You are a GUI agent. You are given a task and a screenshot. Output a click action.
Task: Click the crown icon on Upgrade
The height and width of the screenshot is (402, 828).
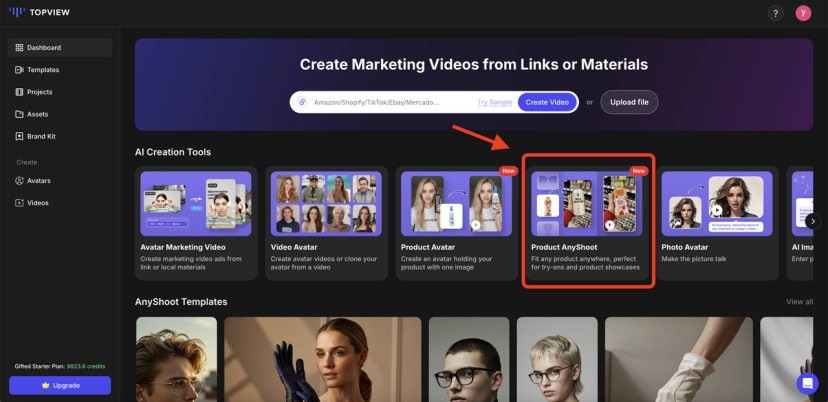point(45,386)
